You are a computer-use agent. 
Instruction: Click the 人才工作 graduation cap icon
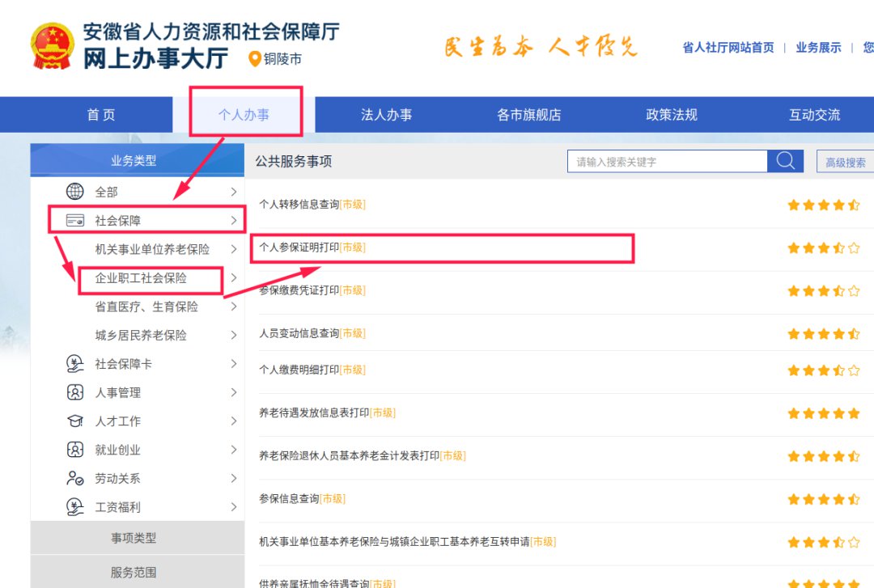[x=74, y=421]
